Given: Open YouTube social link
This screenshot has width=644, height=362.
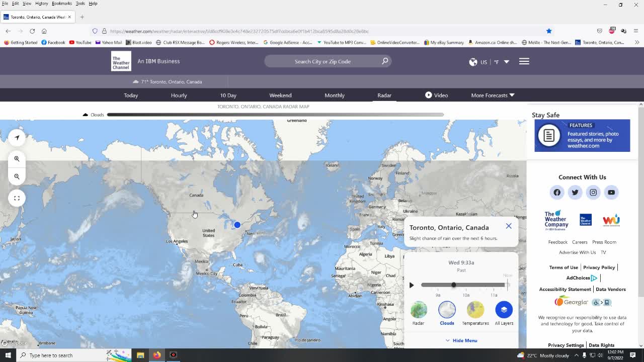Looking at the screenshot, I should point(611,192).
